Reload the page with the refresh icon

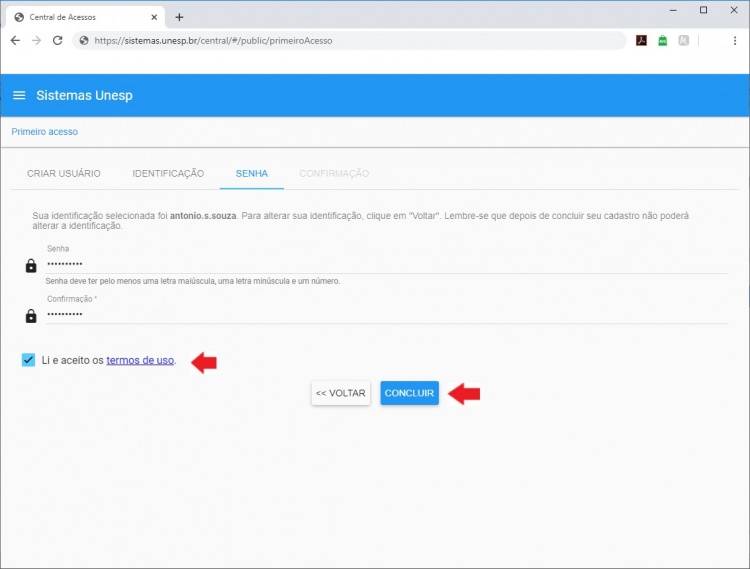(58, 41)
